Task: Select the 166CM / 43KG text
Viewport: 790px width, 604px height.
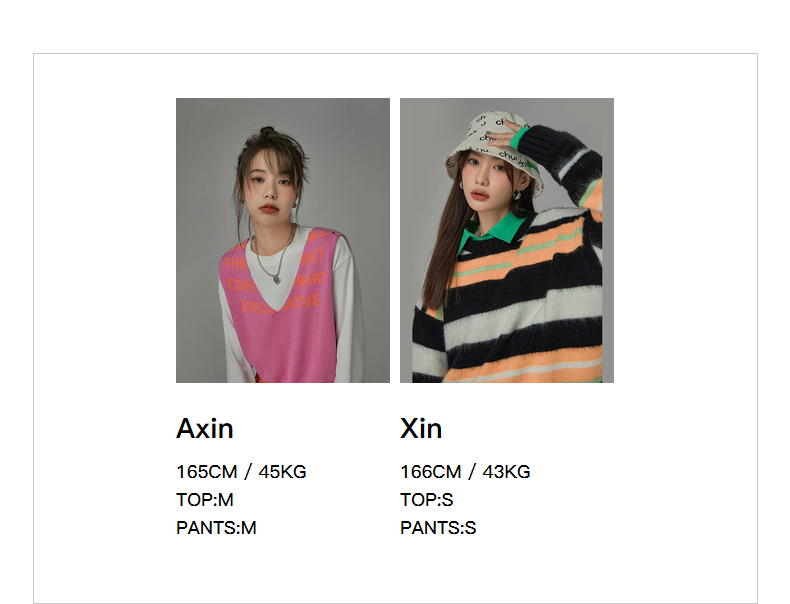Action: pos(465,472)
